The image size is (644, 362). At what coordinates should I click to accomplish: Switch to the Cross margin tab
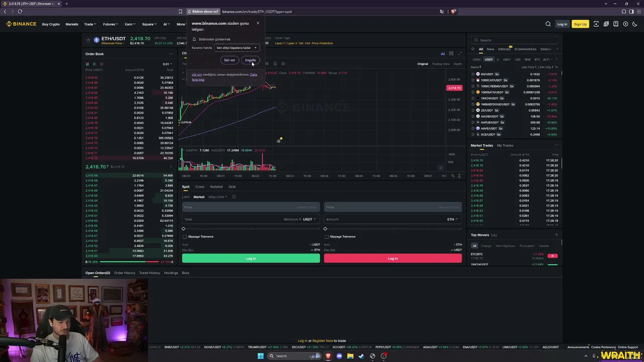[200, 187]
